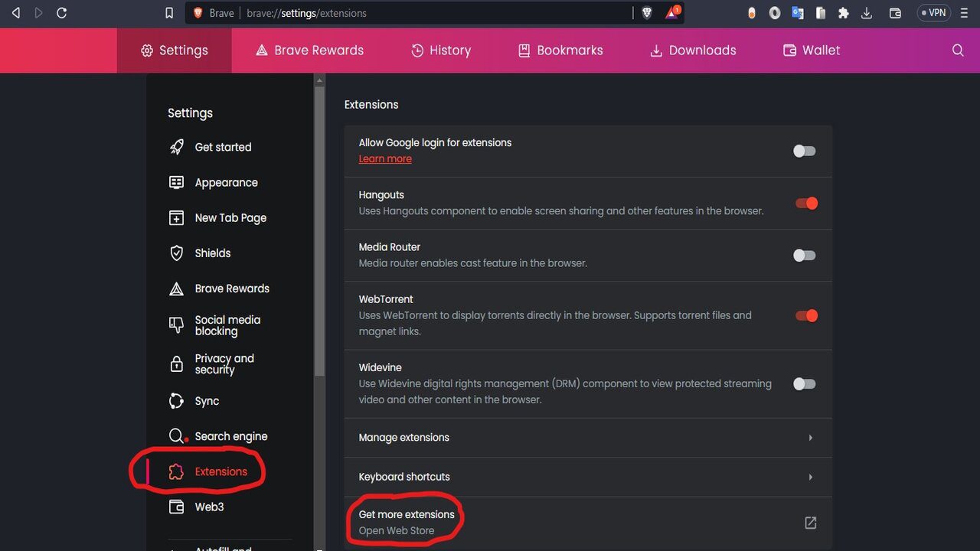The image size is (980, 551).
Task: Click the Google Translate extension icon
Action: coord(798,13)
